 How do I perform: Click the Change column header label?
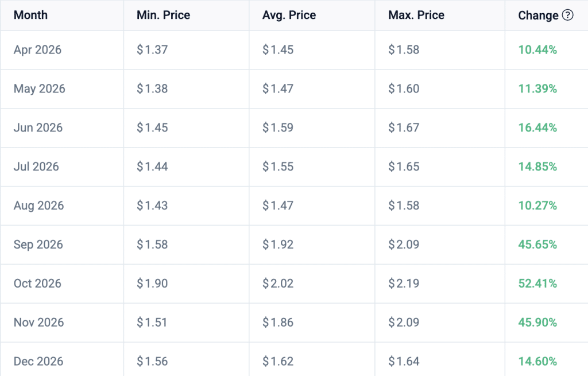click(x=538, y=15)
